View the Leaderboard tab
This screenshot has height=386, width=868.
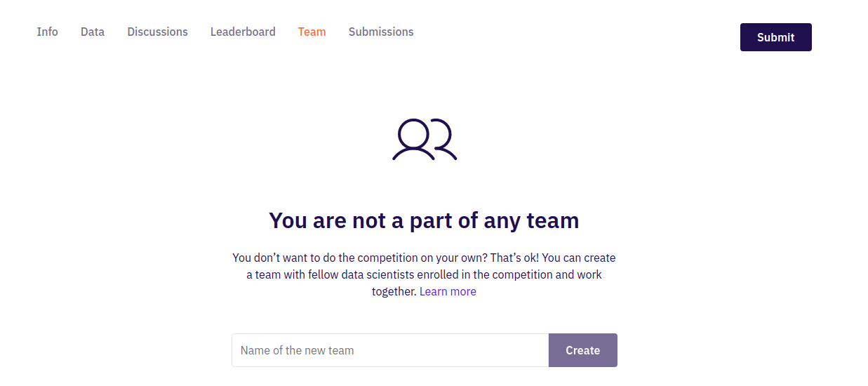[243, 32]
